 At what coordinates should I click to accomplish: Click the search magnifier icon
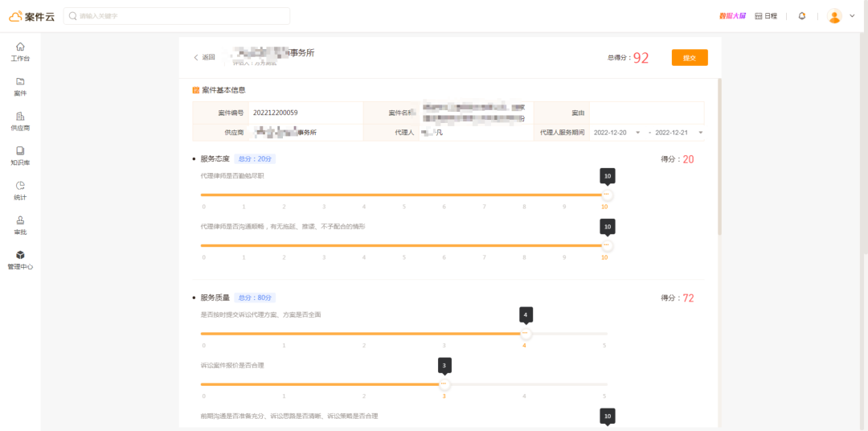72,16
